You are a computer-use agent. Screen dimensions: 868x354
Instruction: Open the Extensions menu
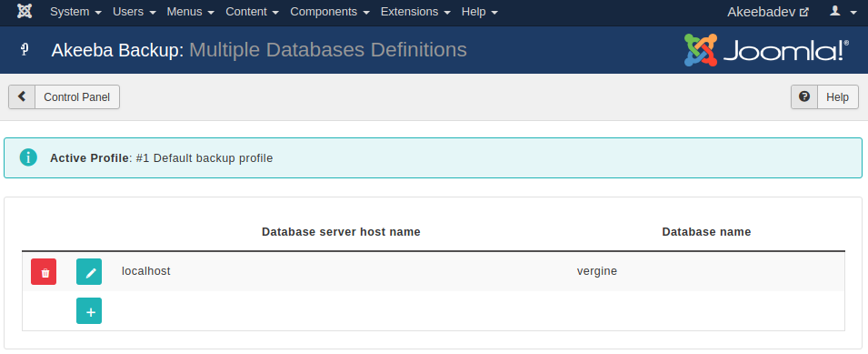tap(415, 12)
